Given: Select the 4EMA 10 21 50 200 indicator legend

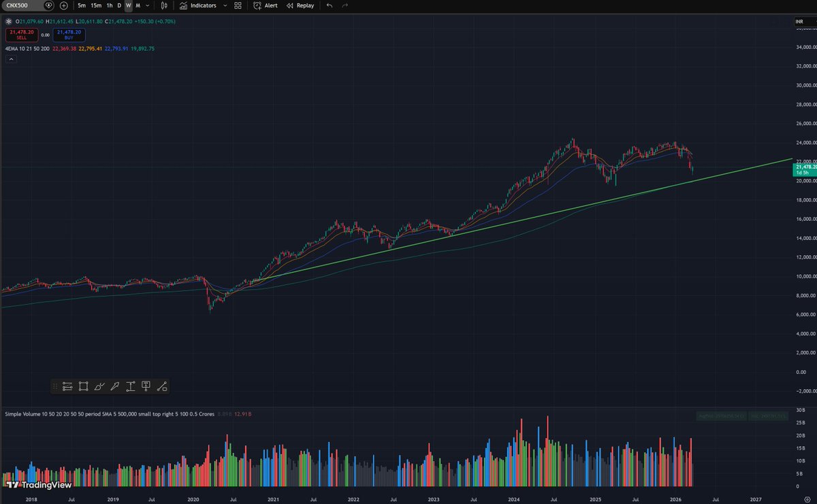Looking at the screenshot, I should coord(27,48).
